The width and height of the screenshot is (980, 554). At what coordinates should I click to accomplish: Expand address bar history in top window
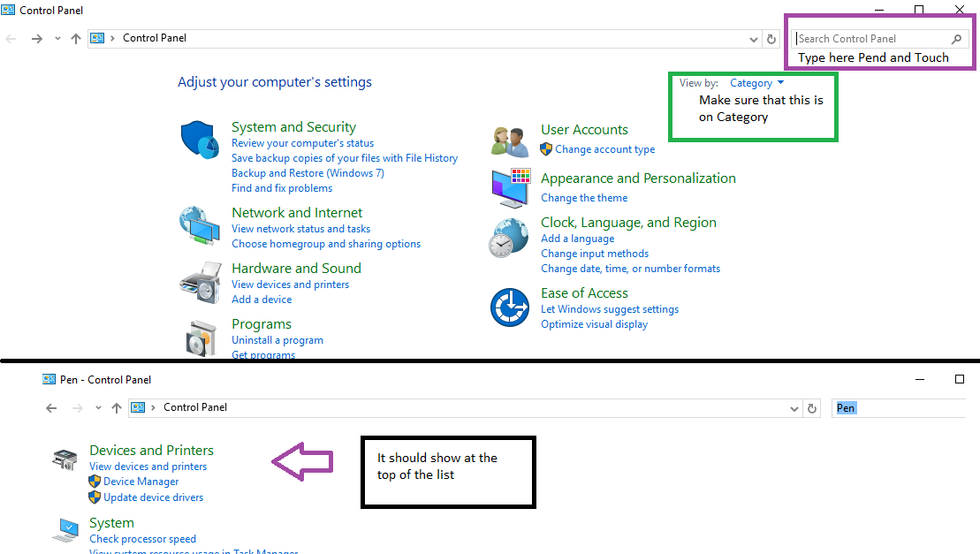(x=754, y=40)
